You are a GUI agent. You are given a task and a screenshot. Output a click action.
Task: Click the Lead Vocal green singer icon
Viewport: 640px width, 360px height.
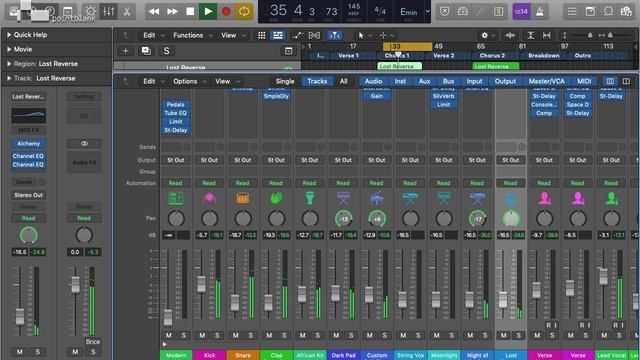611,198
